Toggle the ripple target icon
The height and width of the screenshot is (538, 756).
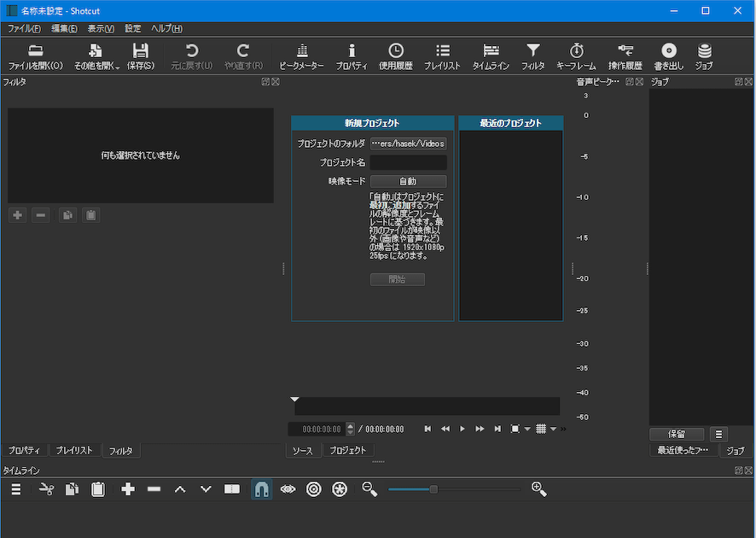[x=314, y=489]
